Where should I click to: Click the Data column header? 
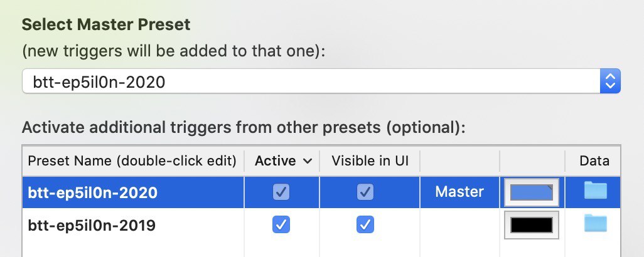point(594,161)
